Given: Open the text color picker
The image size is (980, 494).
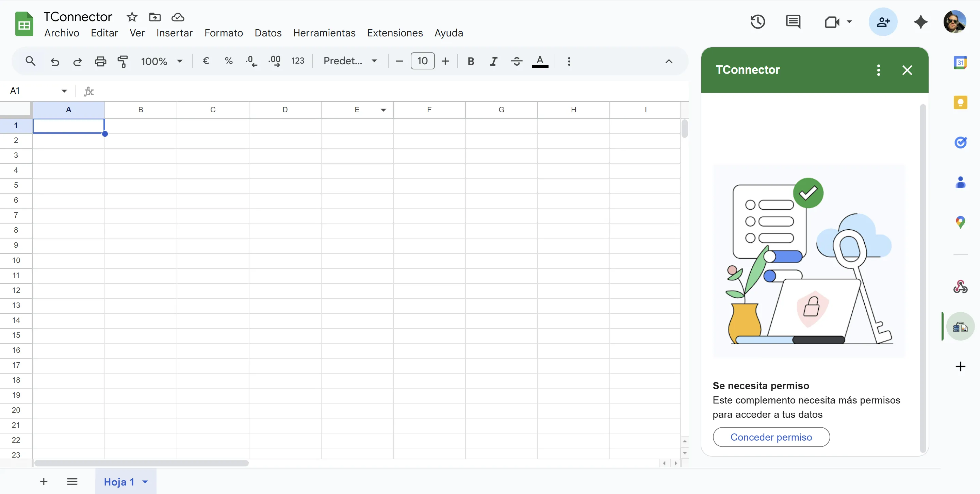Looking at the screenshot, I should [x=540, y=61].
